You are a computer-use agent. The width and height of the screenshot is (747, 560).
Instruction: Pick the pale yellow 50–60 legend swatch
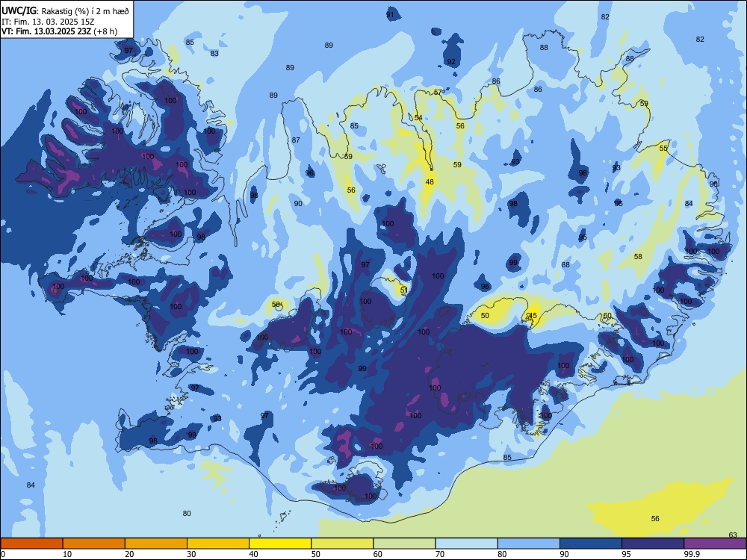point(342,544)
